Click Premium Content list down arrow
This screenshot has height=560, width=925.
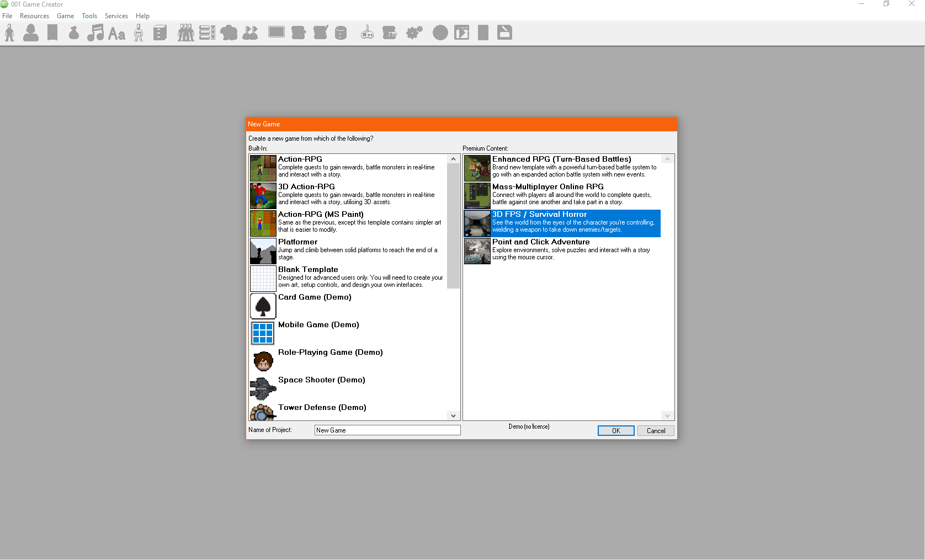[667, 415]
